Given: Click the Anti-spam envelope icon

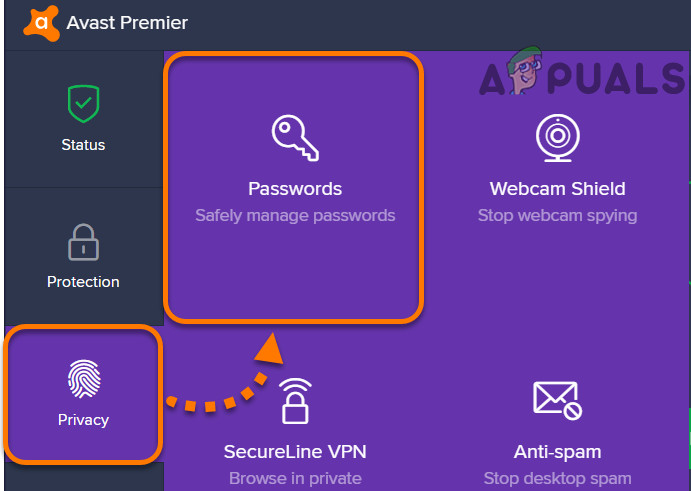Looking at the screenshot, I should [557, 399].
